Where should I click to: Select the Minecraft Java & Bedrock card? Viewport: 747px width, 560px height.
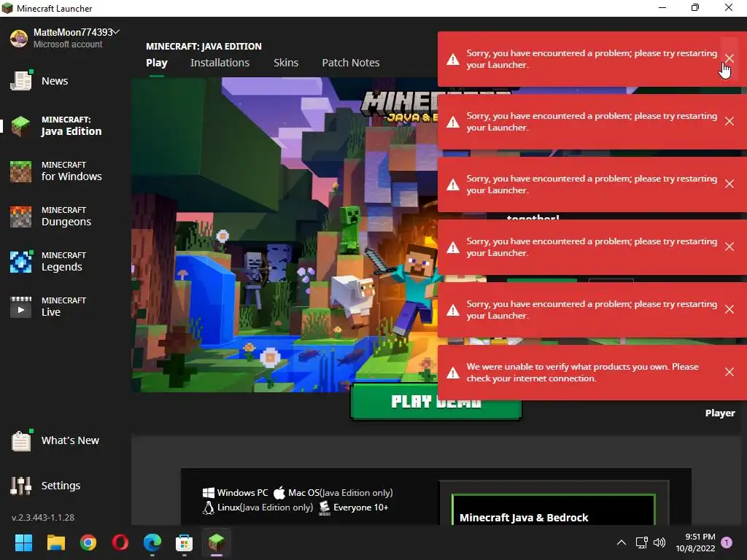(x=554, y=510)
